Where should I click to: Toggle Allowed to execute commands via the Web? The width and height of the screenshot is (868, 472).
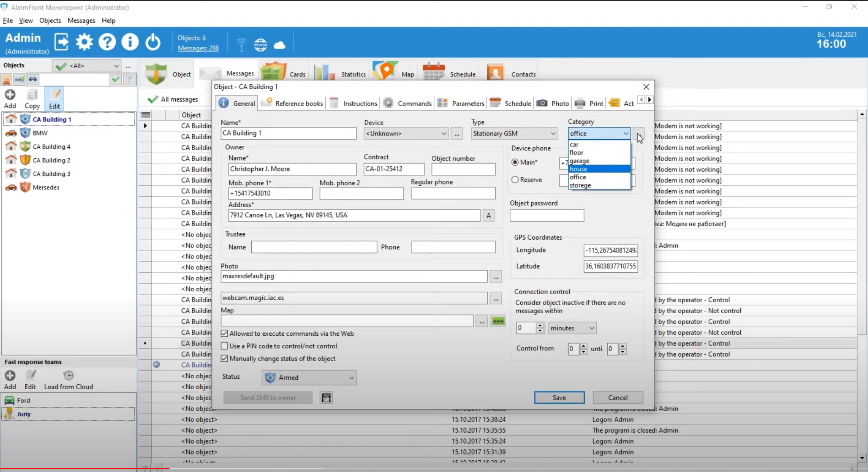224,334
